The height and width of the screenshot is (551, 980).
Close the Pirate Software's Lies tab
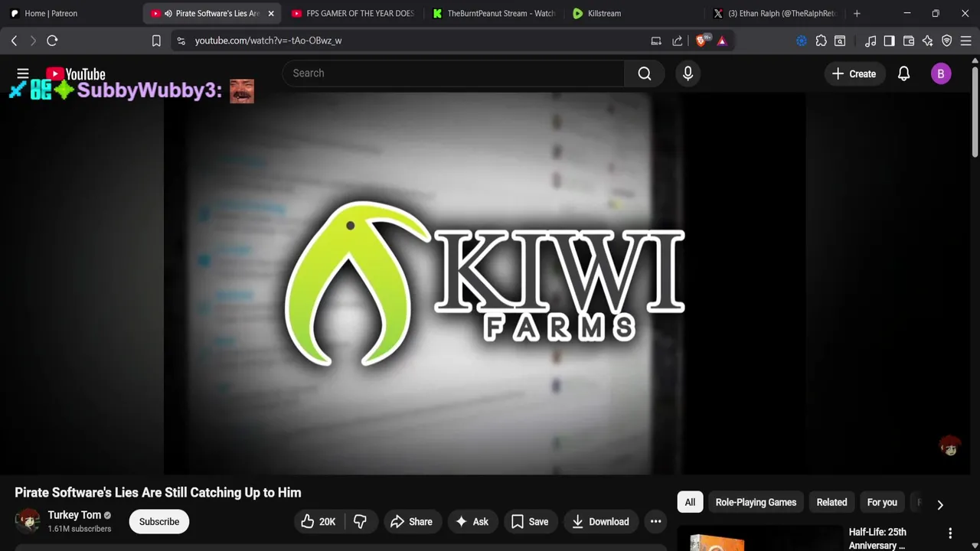pyautogui.click(x=270, y=13)
